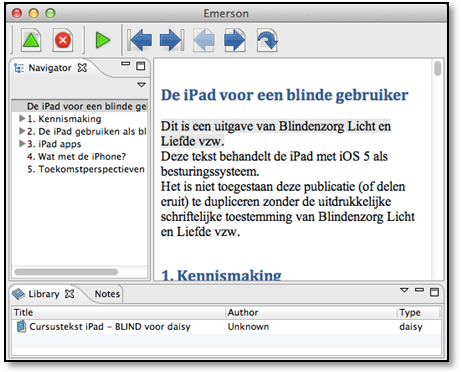The height and width of the screenshot is (372, 461).
Task: Jump to last section with right-arrow bar icon
Action: (172, 40)
